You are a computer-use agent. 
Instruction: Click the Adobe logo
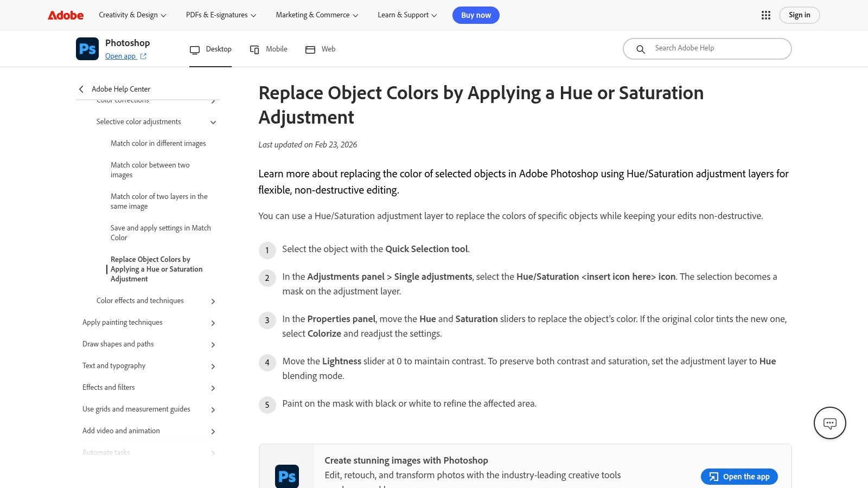pyautogui.click(x=66, y=15)
